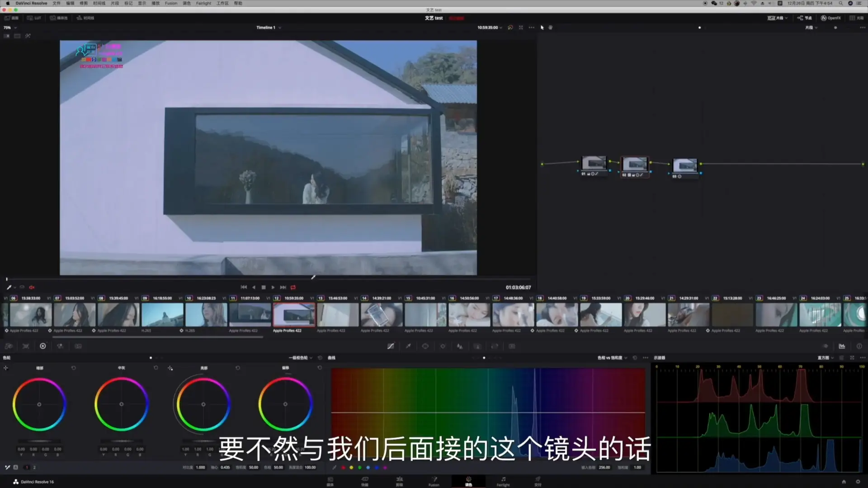Screen dimensions: 868x488
Task: Click the white point picker near Gain wheel
Action: pos(170,368)
